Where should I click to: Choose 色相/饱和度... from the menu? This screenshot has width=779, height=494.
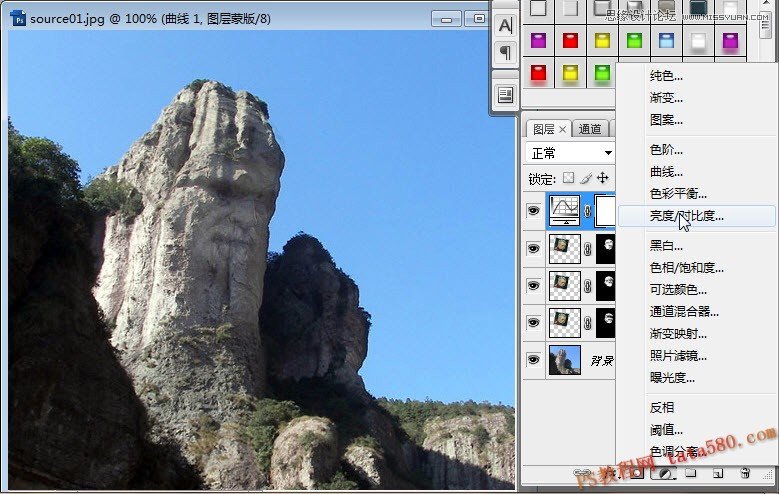click(x=687, y=267)
